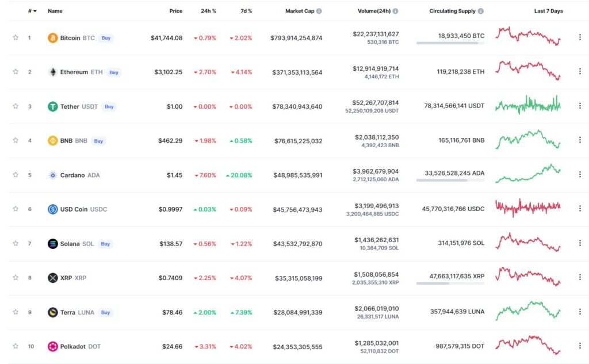
Task: Open the three-dot menu for Cardano
Action: point(580,174)
